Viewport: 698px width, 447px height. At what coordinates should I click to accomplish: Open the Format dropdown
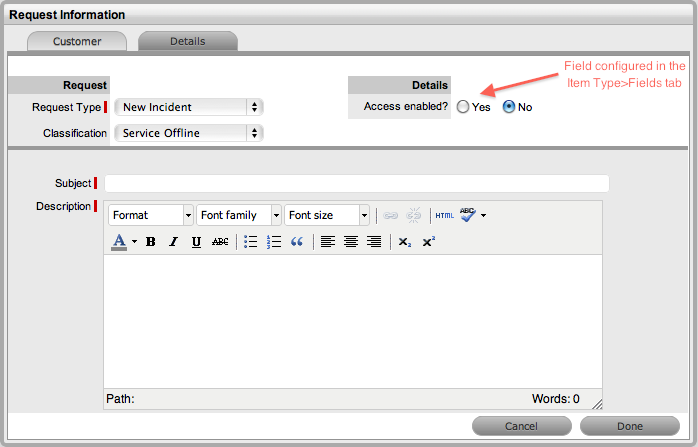[x=151, y=215]
